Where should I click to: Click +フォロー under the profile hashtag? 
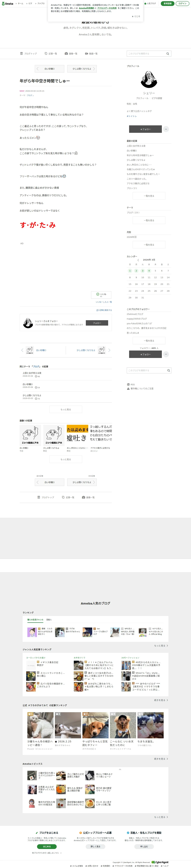click(x=145, y=129)
